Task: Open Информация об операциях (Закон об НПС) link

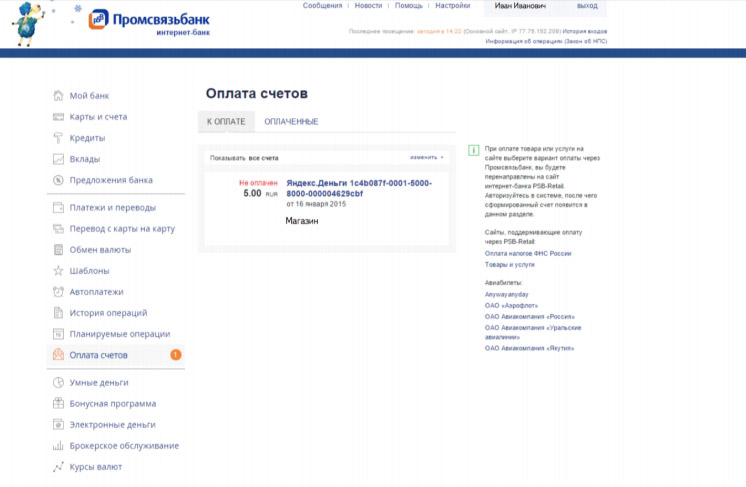Action: pyautogui.click(x=546, y=41)
